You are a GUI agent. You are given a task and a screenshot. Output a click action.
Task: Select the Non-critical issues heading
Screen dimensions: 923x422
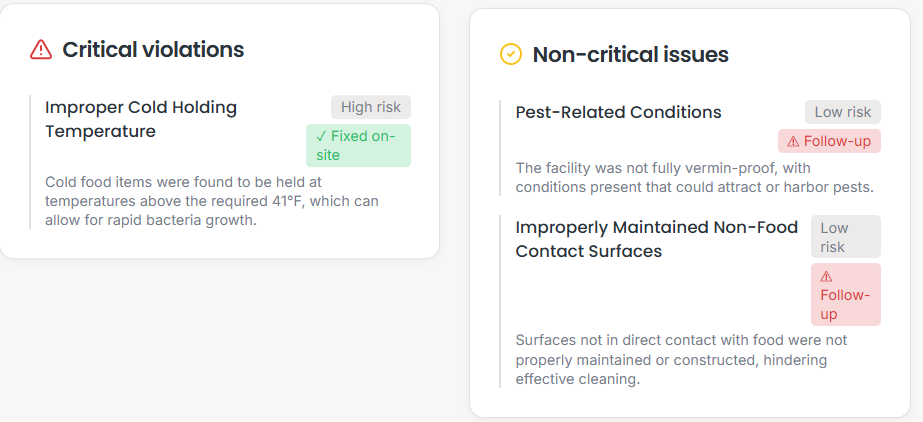click(630, 55)
